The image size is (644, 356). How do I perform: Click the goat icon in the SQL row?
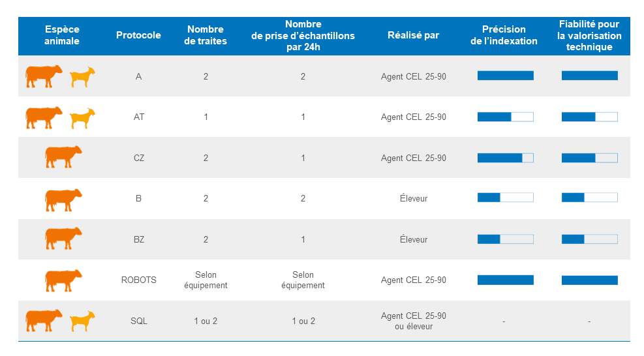tap(83, 321)
